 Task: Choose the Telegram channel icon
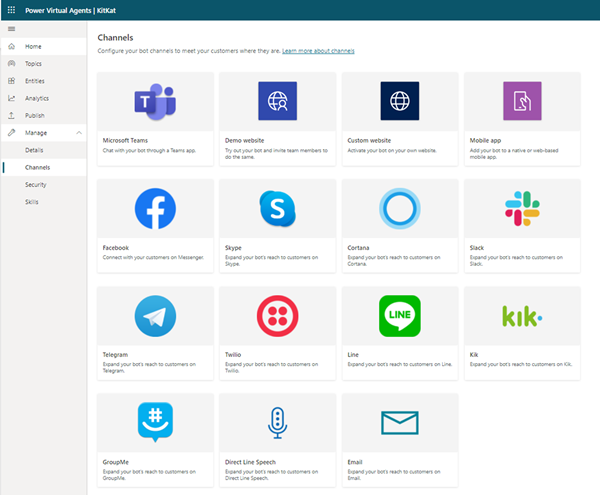click(155, 316)
